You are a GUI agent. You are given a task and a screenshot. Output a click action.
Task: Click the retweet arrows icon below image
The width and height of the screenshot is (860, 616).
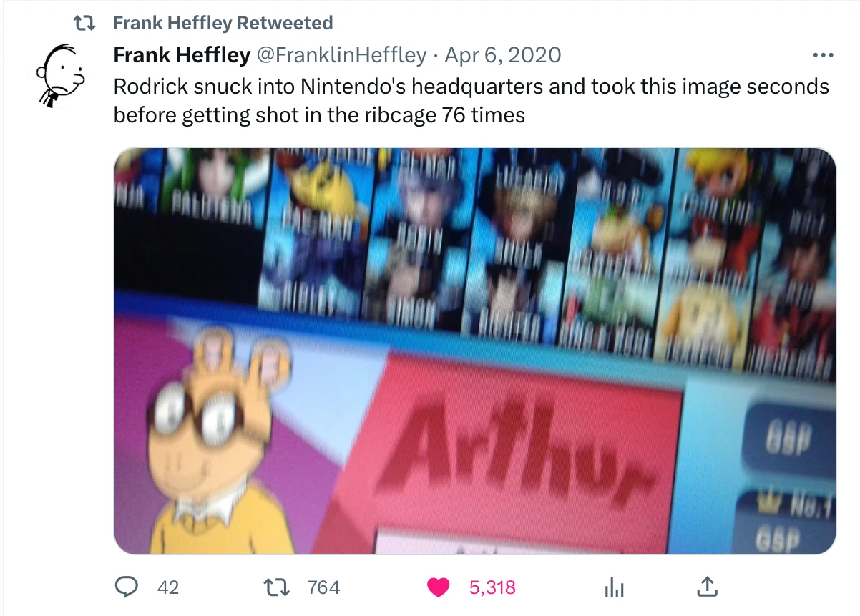pos(276,587)
